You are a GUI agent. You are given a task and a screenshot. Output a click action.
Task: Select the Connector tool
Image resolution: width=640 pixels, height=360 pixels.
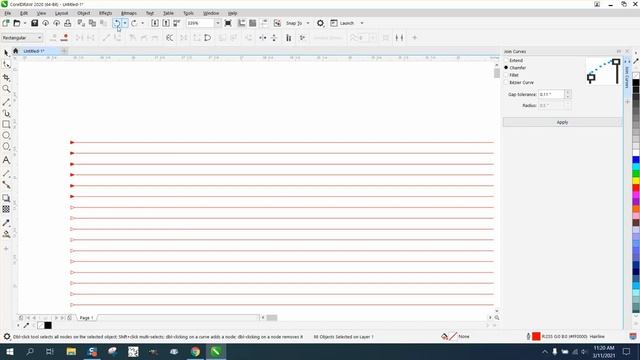point(6,184)
